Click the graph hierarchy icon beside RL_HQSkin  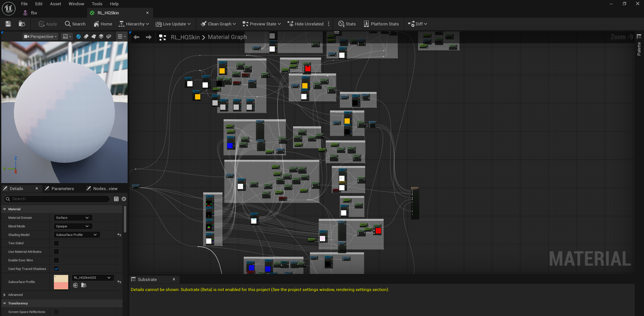(163, 37)
